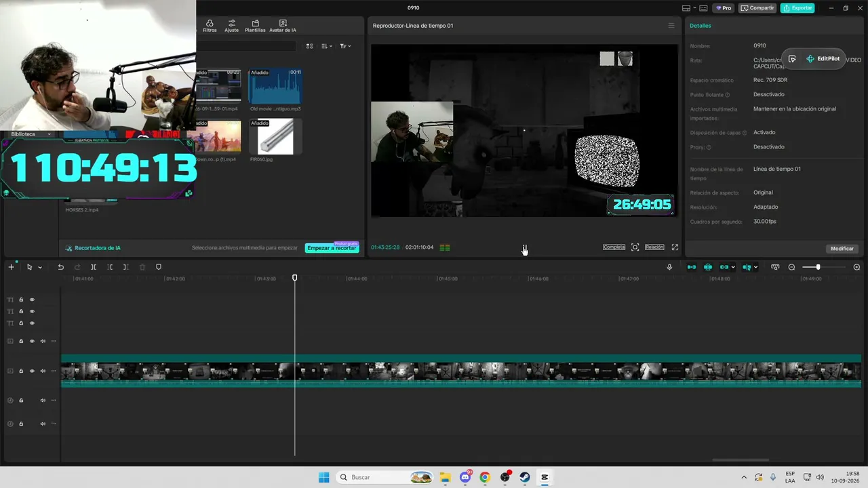Click the split clip tool in timeline toolbar
The height and width of the screenshot is (488, 868).
click(94, 267)
